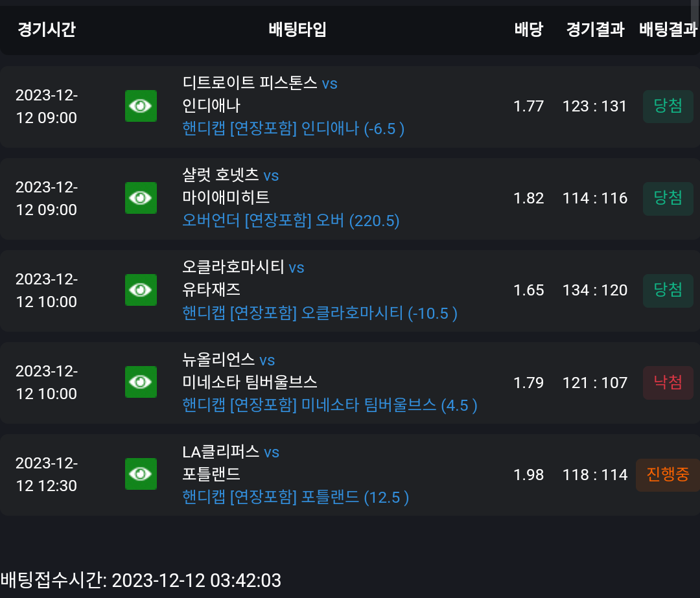Open 핸디캡 미네소타 팀버울브스 (4.5) link
The height and width of the screenshot is (598, 700).
329,405
